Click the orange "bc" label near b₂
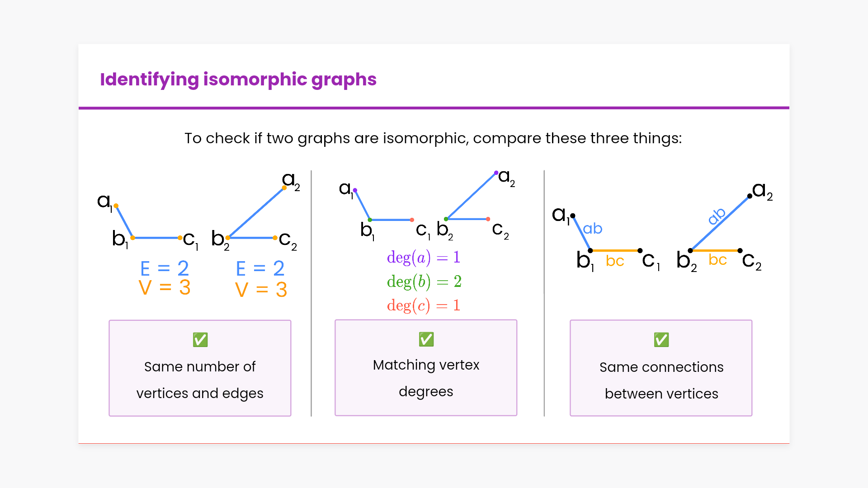Viewport: 868px width, 488px height. [x=717, y=260]
